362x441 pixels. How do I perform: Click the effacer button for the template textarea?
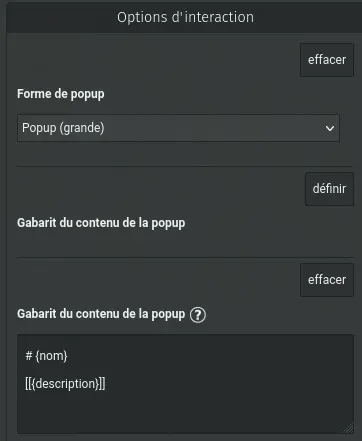[327, 280]
